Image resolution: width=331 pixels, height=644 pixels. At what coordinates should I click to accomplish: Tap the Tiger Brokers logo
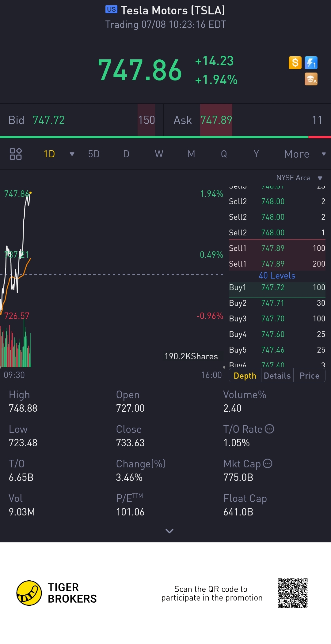click(57, 593)
